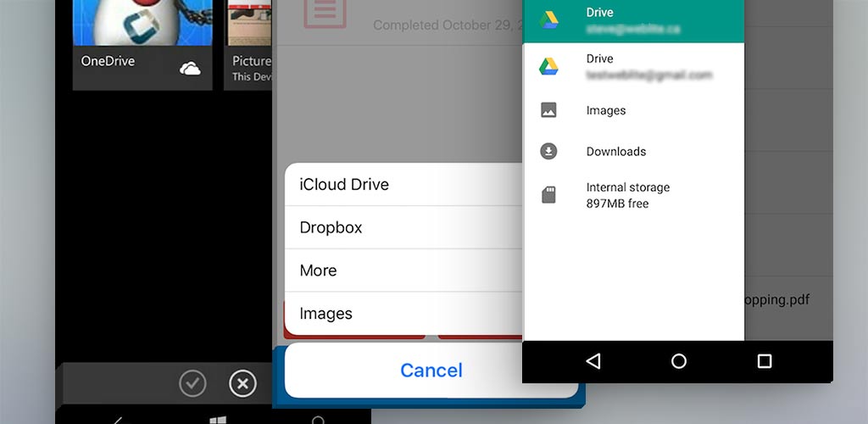Screen dimensions: 868x424
Task: Open Android recent apps square
Action: click(x=764, y=361)
